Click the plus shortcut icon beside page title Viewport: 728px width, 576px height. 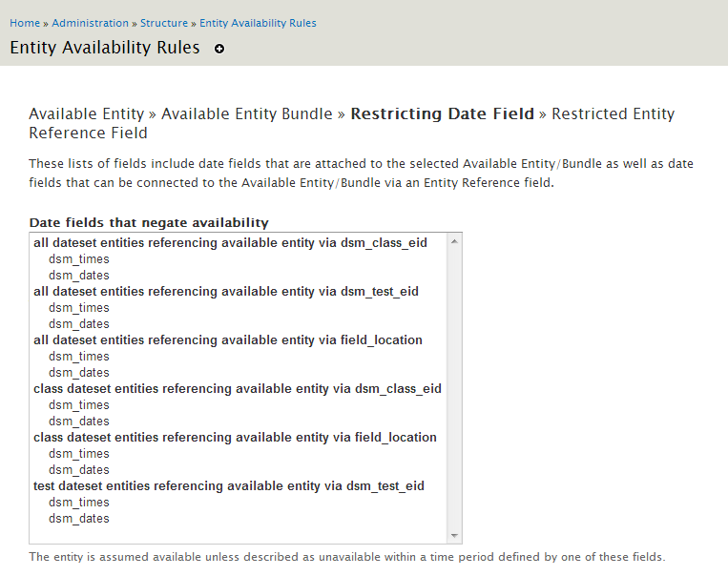(x=219, y=49)
